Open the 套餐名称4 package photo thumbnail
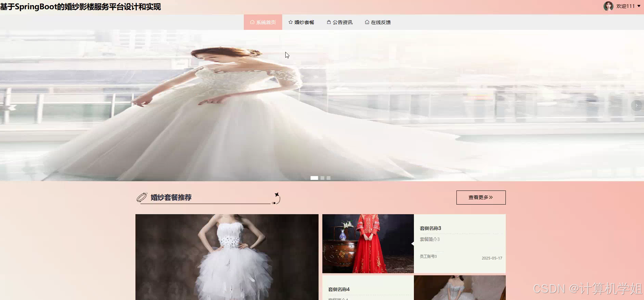Viewport: 644px width, 300px height. tap(460, 288)
